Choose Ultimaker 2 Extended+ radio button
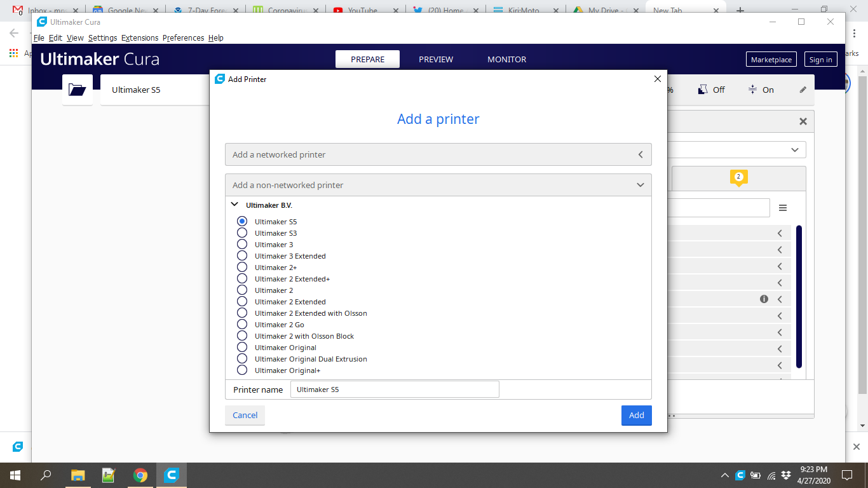The image size is (868, 488). pos(242,278)
